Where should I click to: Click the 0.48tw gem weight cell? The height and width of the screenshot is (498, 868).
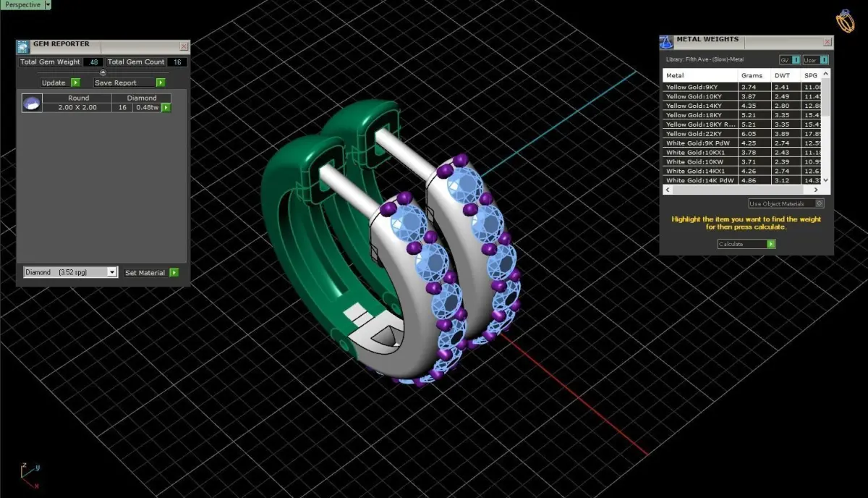pyautogui.click(x=147, y=108)
